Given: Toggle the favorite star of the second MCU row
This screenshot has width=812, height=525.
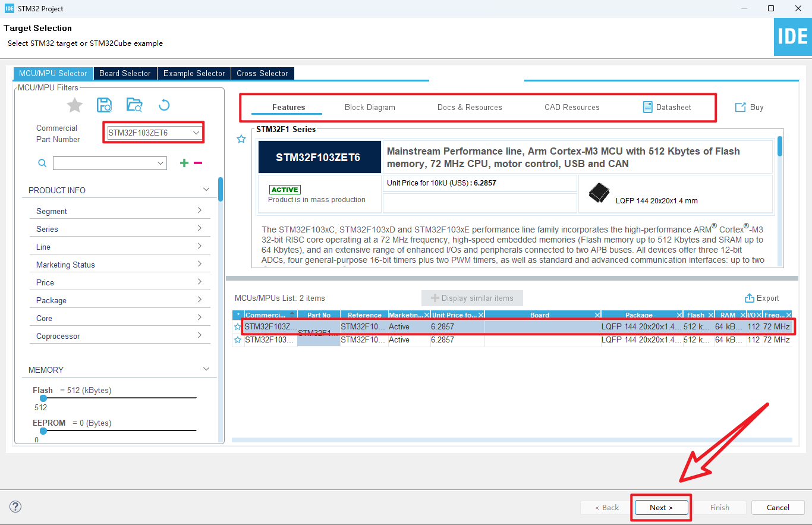Looking at the screenshot, I should (238, 340).
